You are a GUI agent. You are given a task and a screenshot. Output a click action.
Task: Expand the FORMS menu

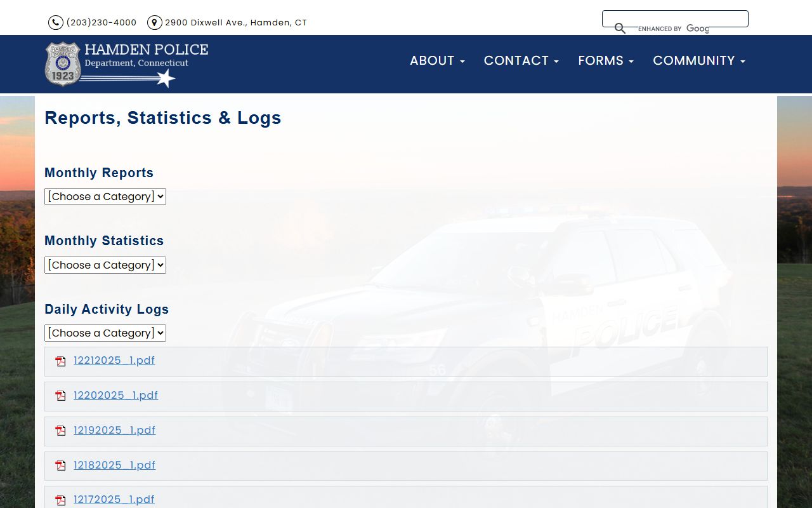point(606,60)
